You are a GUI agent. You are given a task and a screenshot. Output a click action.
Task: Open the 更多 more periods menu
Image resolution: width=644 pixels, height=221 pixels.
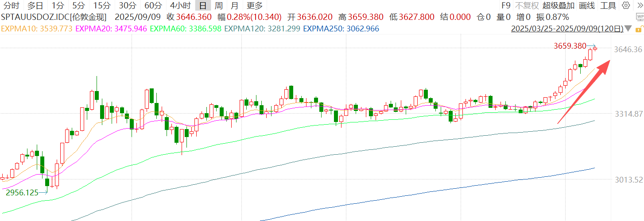255,6
